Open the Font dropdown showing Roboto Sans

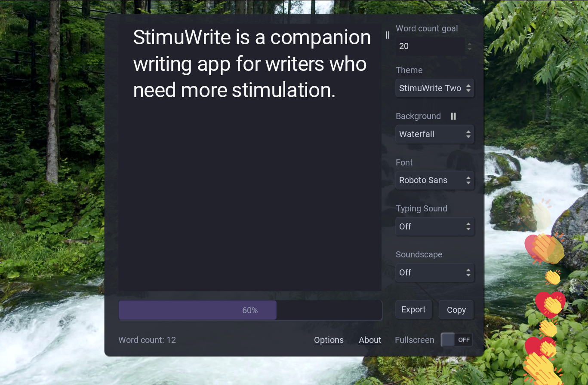(x=435, y=180)
